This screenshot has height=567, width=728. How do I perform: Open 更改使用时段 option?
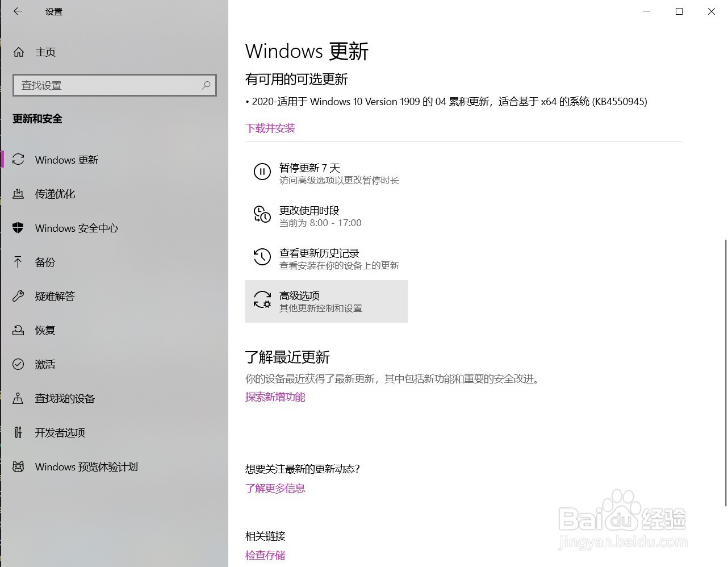point(327,216)
